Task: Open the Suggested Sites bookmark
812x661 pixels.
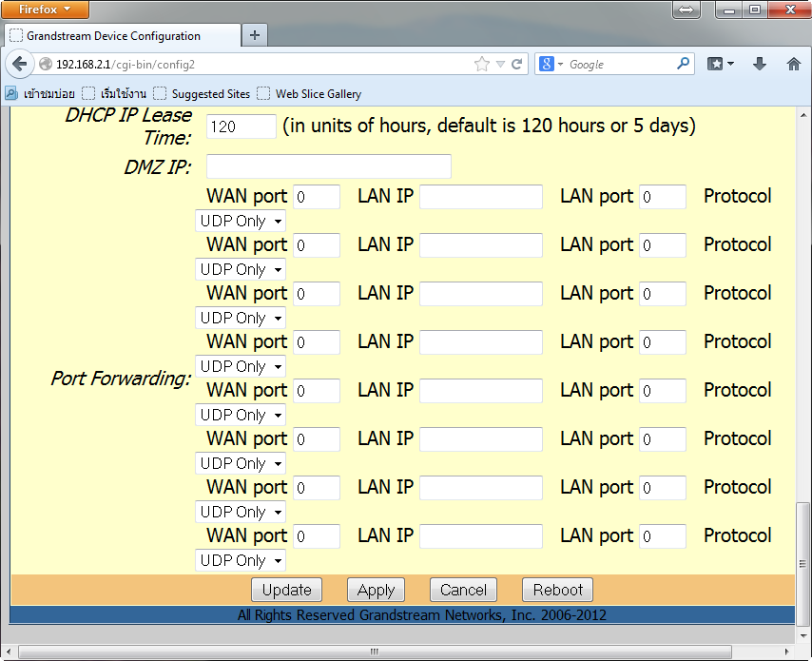Action: [202, 94]
